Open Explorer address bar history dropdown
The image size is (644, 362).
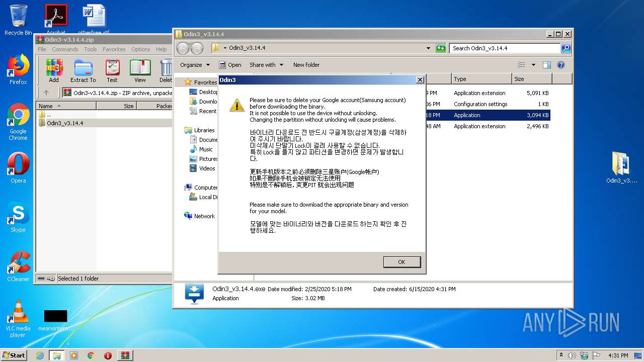pos(428,48)
